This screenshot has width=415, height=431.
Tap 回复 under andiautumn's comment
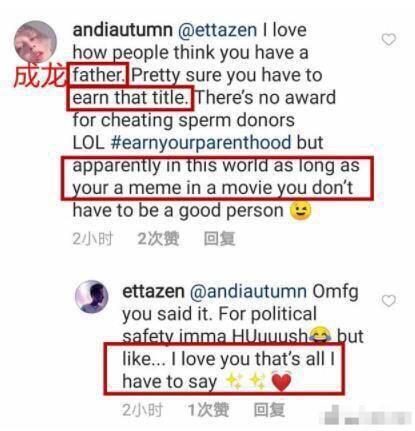220,239
